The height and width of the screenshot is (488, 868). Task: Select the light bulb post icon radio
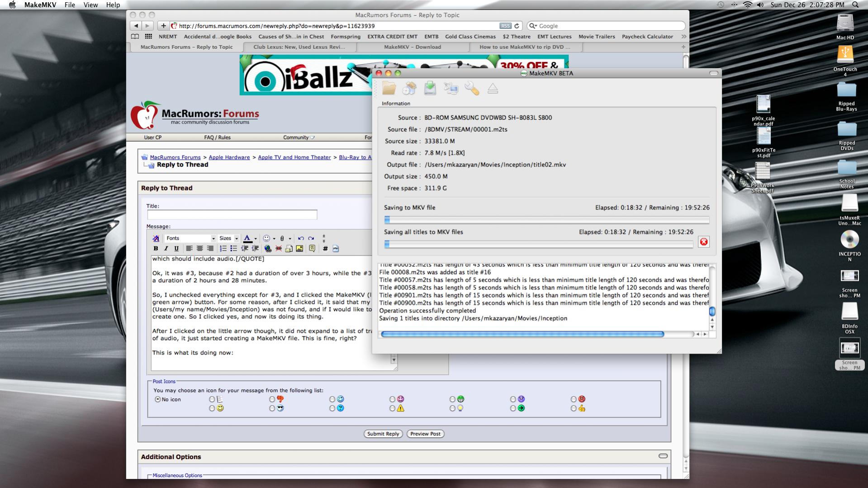452,408
